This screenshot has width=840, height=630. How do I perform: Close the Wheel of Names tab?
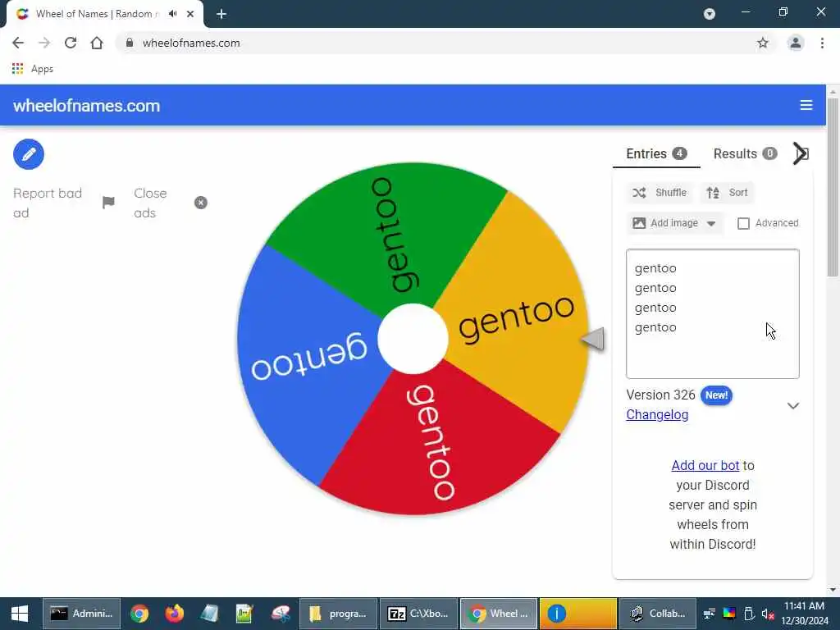(190, 14)
